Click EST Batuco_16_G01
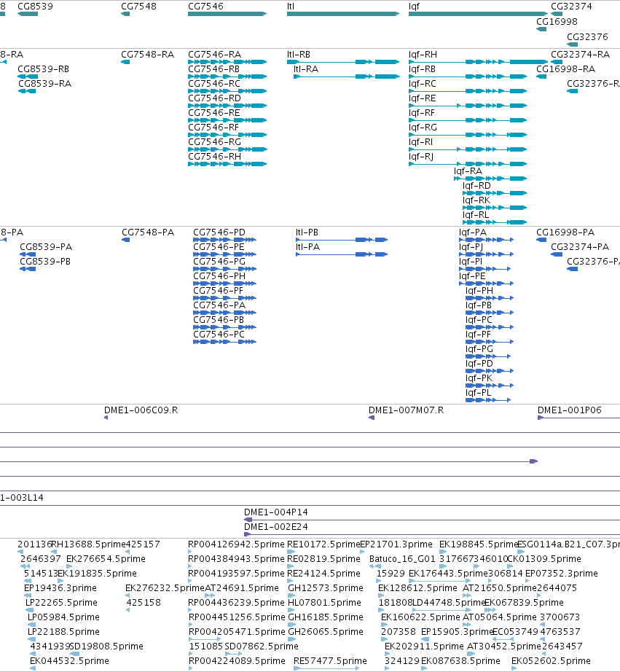This screenshot has height=672, width=620. (402, 559)
